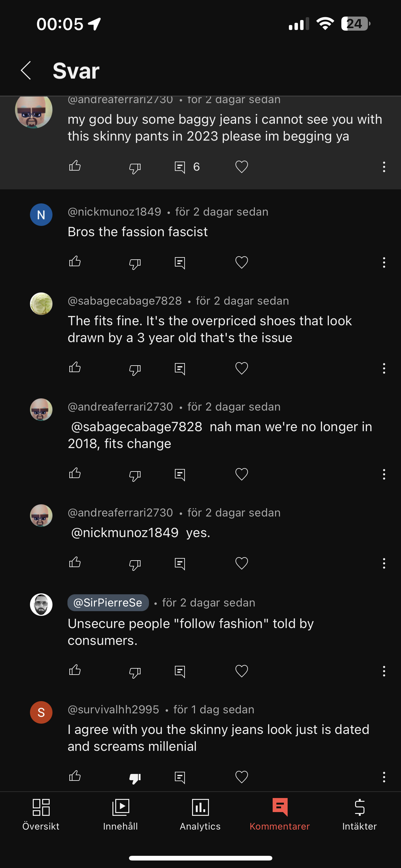Dislike the survivalhh2995 comment about skinny jeans
This screenshot has height=868, width=401.
[135, 778]
